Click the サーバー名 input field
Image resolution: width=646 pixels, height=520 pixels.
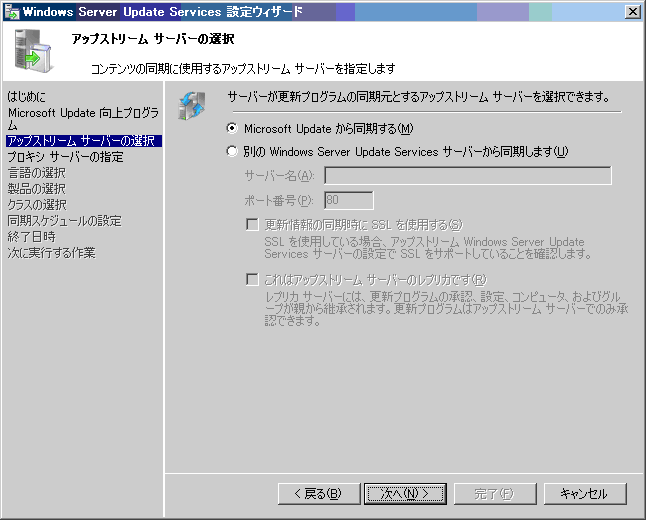(x=468, y=176)
